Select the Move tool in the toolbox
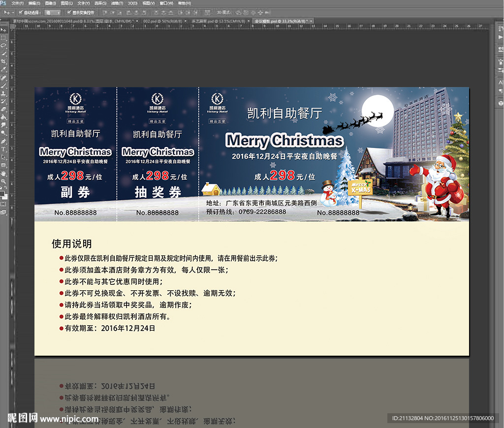The image size is (504, 428). coord(3,30)
